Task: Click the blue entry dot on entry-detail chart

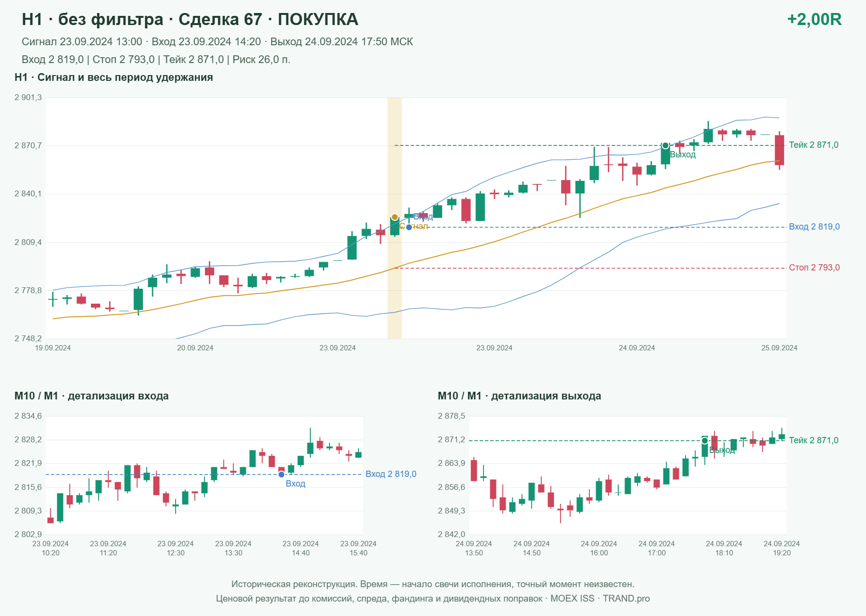Action: click(281, 475)
